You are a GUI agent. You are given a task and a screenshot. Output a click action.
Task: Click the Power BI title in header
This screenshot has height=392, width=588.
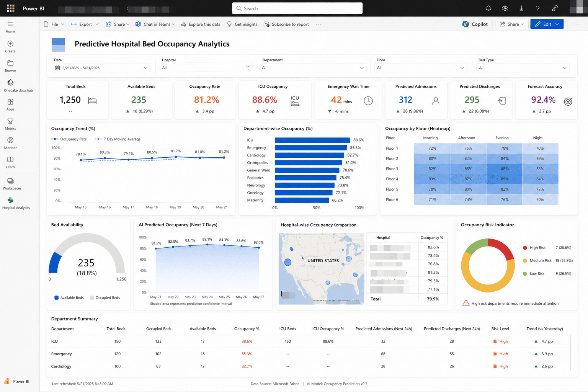coord(33,8)
